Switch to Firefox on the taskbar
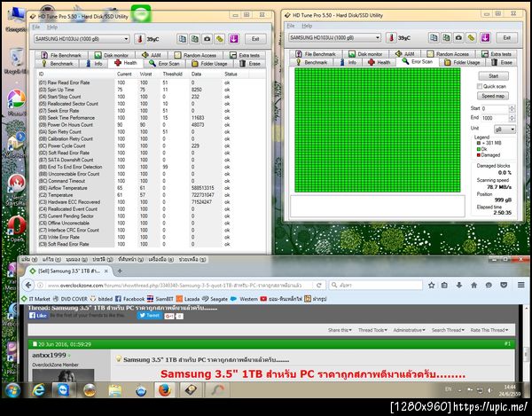 point(165,390)
